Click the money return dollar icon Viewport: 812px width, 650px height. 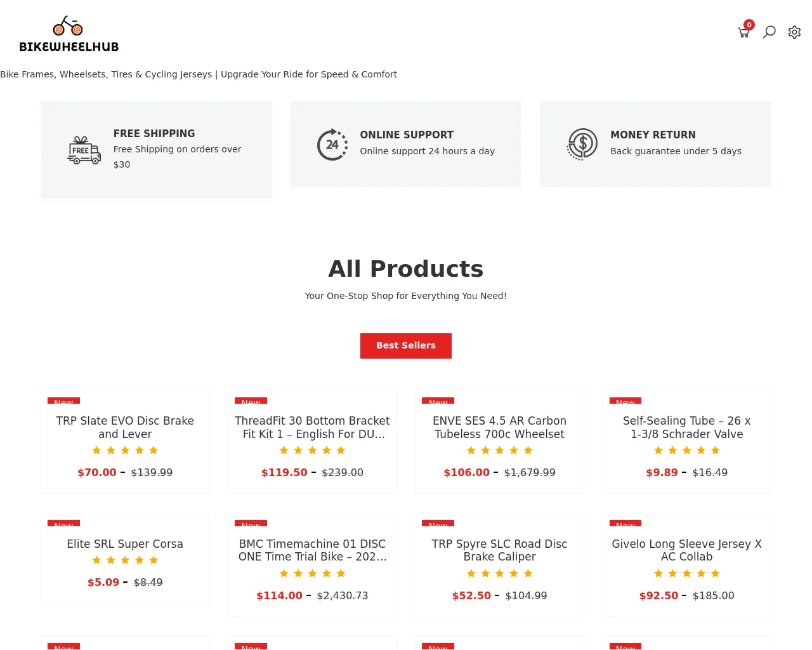[582, 144]
